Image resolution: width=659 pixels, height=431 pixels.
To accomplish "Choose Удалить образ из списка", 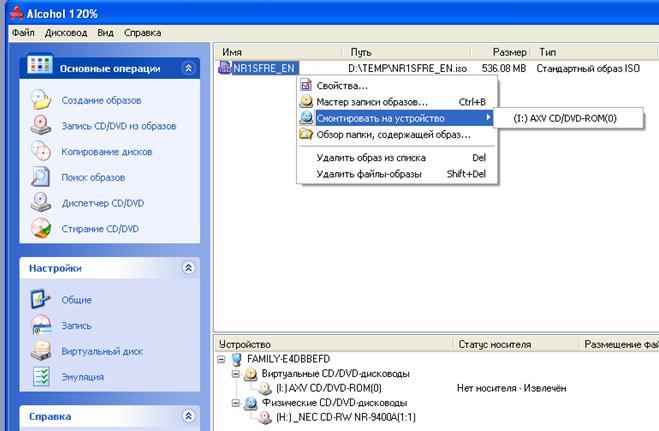I will [398, 158].
